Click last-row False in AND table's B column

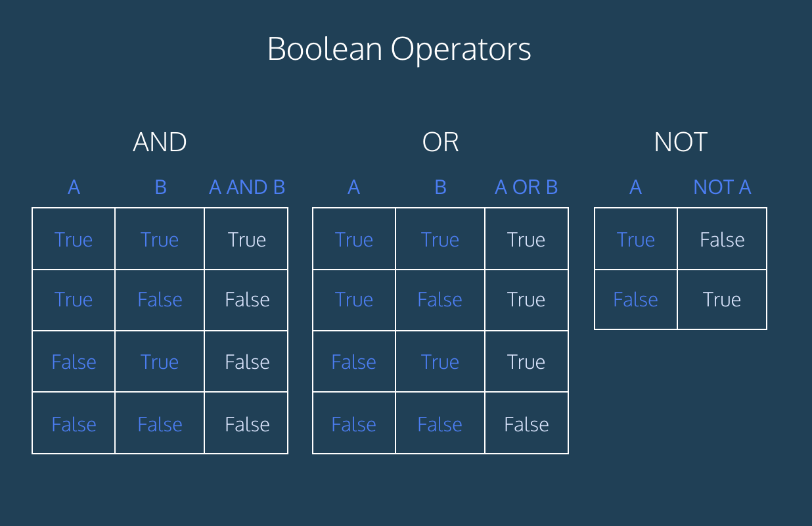pyautogui.click(x=160, y=424)
